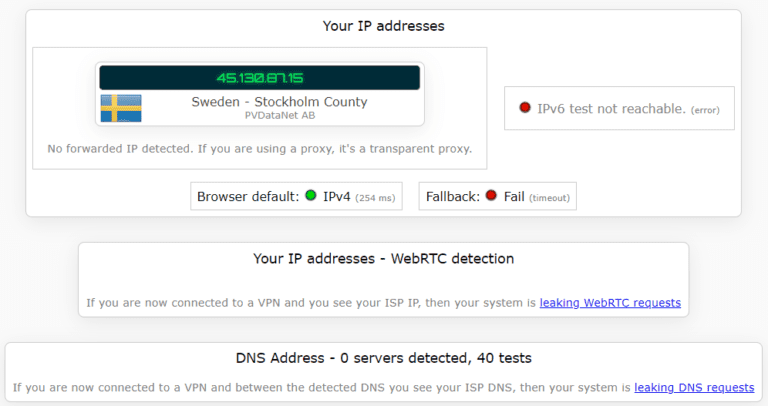The width and height of the screenshot is (768, 406).
Task: Click the Browser default IPv4 box
Action: click(296, 196)
